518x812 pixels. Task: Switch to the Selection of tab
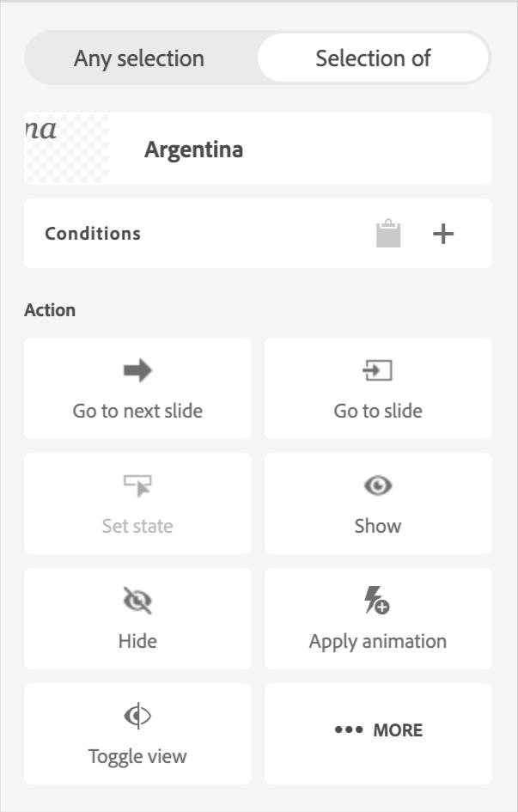tap(373, 58)
